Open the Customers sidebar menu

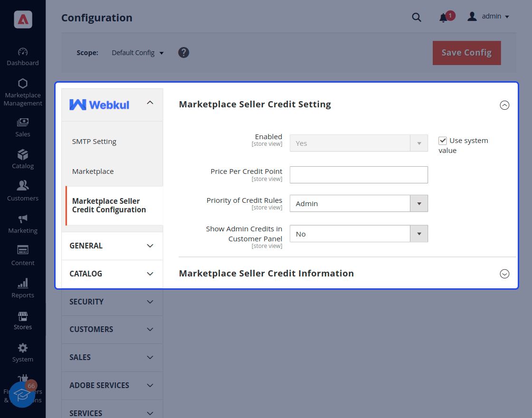pos(23,191)
